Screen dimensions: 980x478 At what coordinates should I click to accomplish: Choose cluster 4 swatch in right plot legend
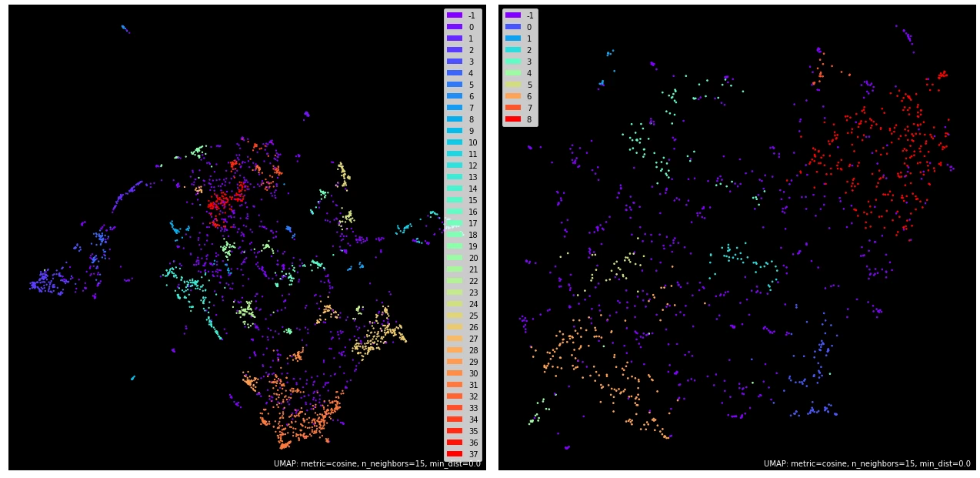pyautogui.click(x=513, y=73)
